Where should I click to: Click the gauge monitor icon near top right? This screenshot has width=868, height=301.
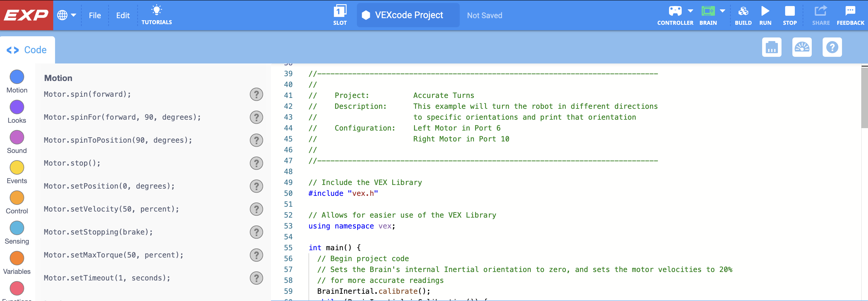tap(802, 47)
